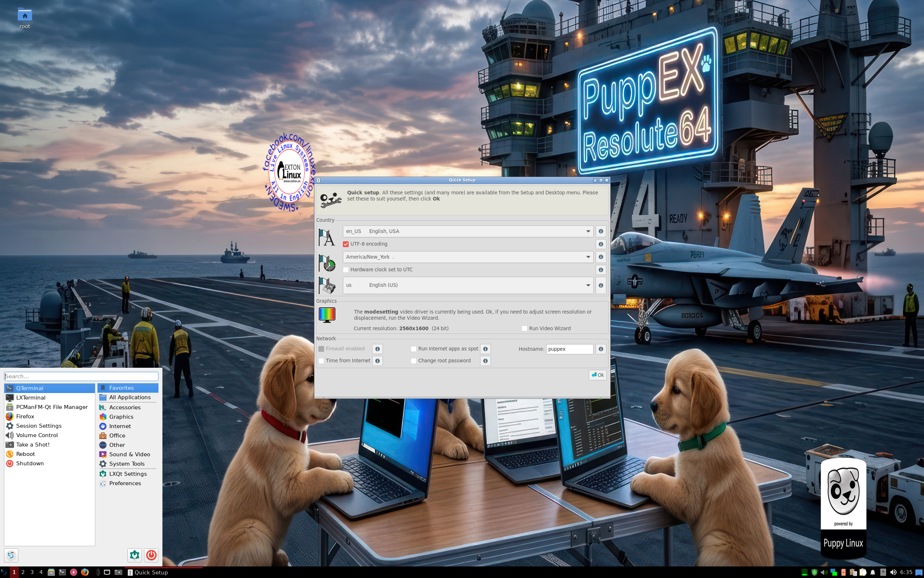
Task: Select Favorites category in menu
Action: click(x=128, y=388)
